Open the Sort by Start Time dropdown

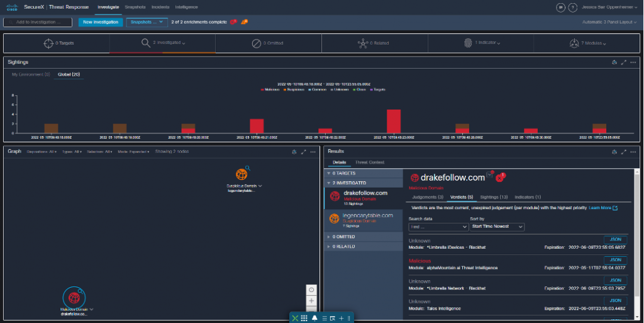496,227
